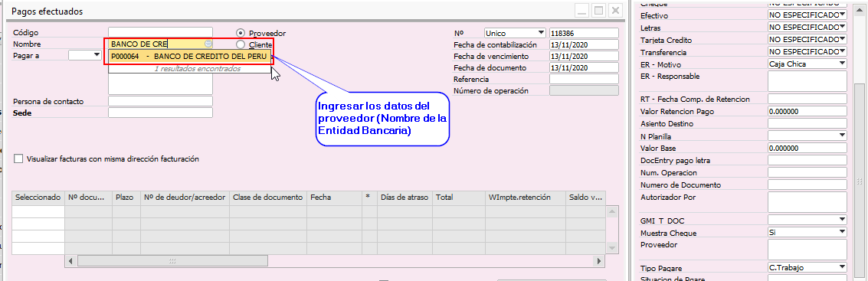The width and height of the screenshot is (868, 281).
Task: Click the Numero de Documento field
Action: tap(807, 185)
